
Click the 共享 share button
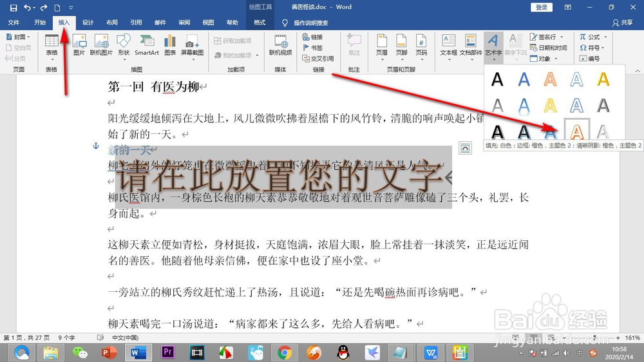tap(623, 23)
